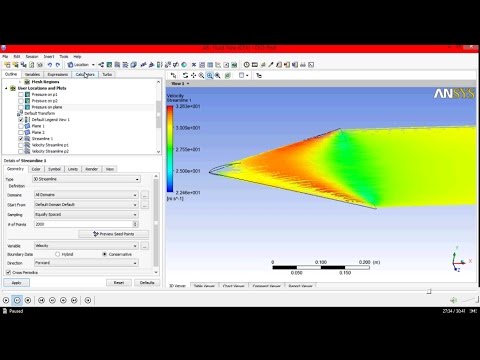Insert a Contour plot from toolbar
Viewport: 480px width, 360px height.
109,65
